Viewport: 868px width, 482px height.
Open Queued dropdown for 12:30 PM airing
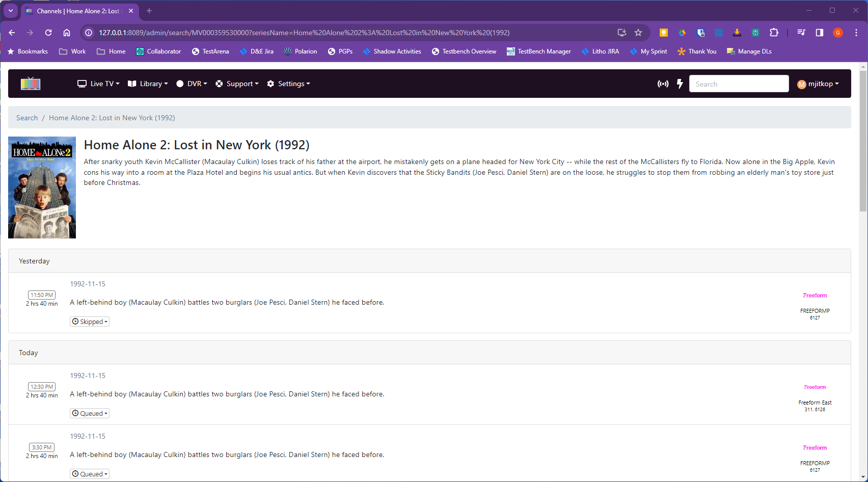(90, 413)
